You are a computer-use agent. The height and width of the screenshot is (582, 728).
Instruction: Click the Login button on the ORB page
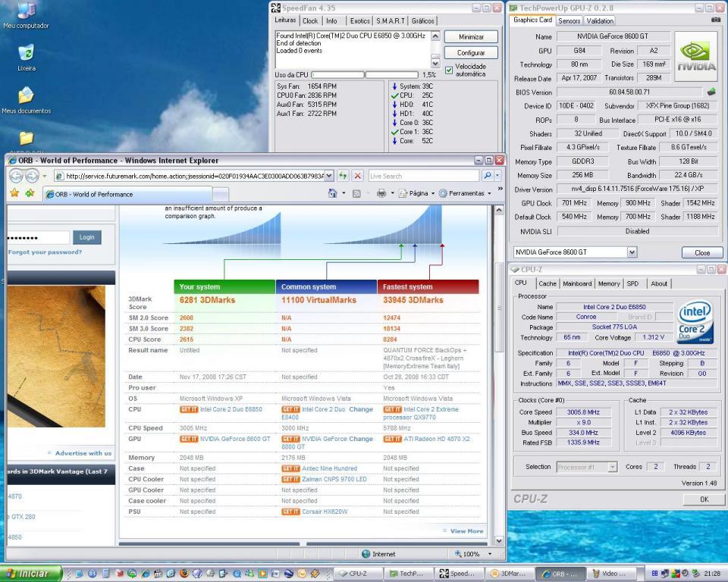click(x=86, y=237)
